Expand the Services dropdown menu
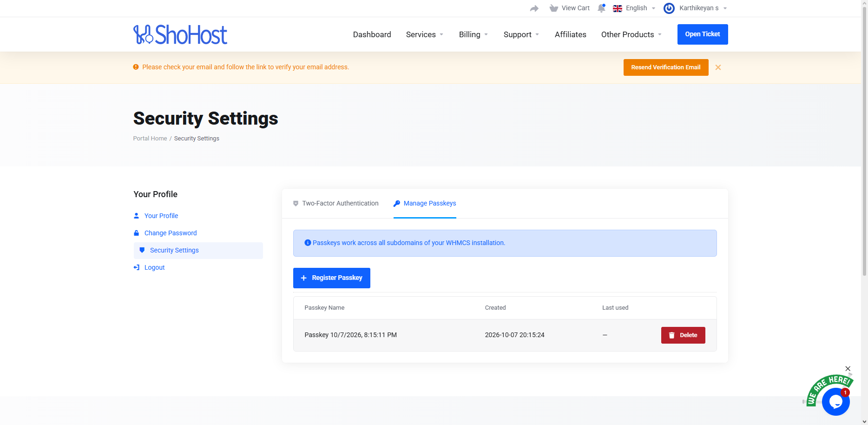Screen dimensions: 868x425 point(425,34)
